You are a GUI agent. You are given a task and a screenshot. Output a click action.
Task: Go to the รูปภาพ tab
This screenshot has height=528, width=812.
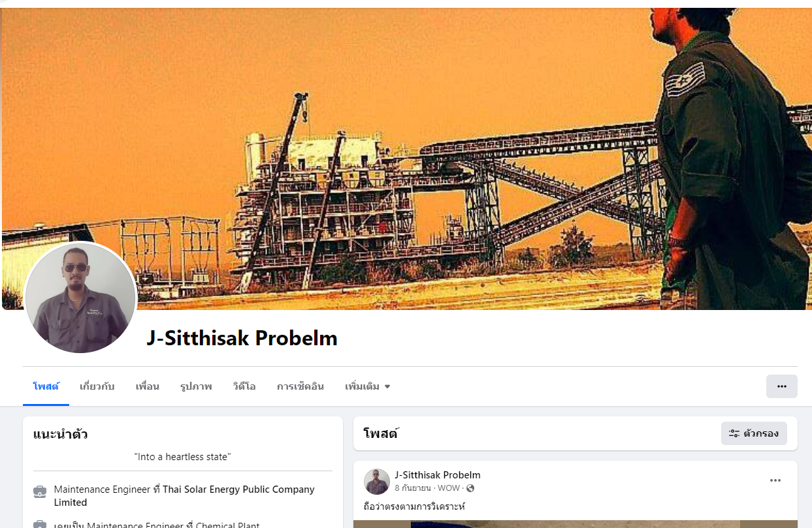pyautogui.click(x=196, y=386)
